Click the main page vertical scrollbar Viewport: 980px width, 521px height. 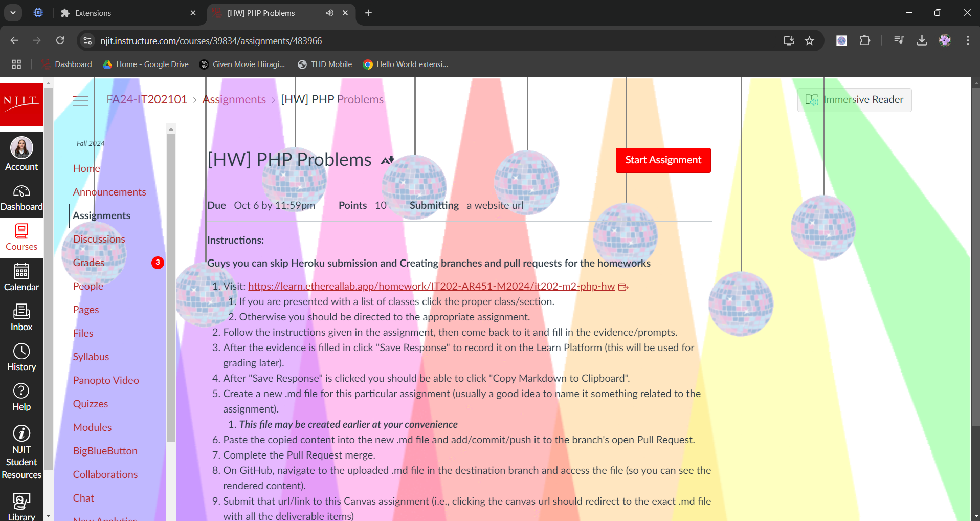[975, 256]
